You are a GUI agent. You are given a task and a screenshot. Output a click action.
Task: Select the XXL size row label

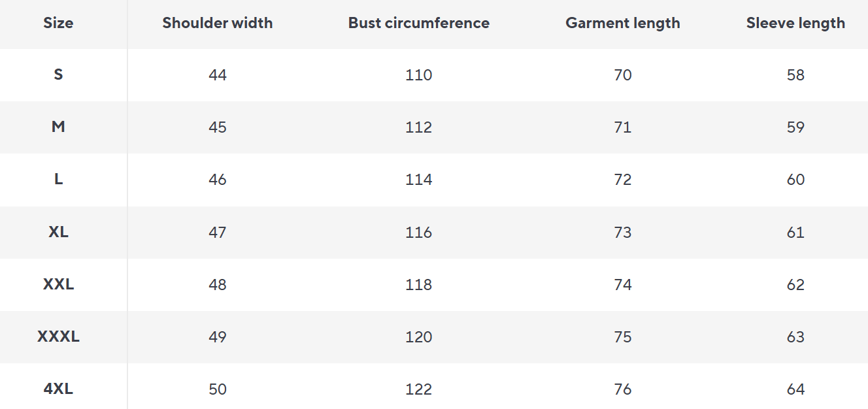click(x=58, y=284)
